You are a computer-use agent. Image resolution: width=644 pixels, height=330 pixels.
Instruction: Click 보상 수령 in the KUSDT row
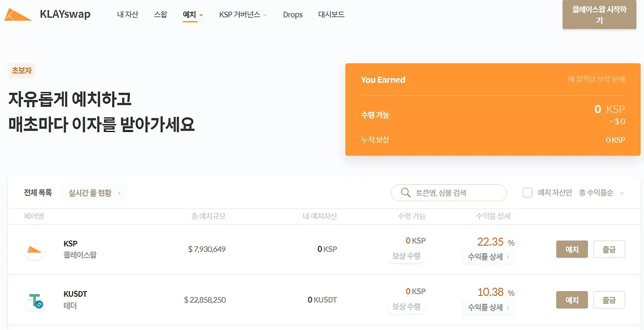point(407,306)
